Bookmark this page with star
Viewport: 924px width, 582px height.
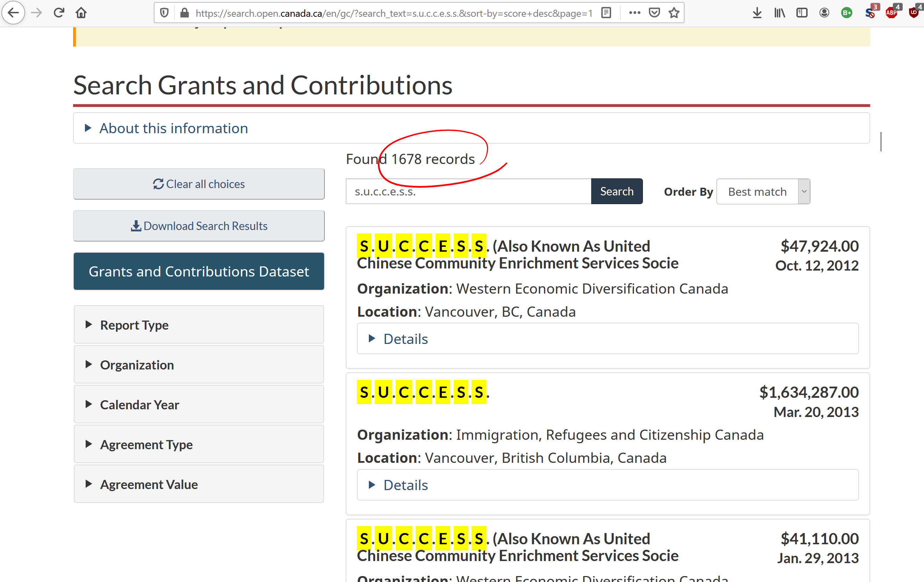pos(674,13)
